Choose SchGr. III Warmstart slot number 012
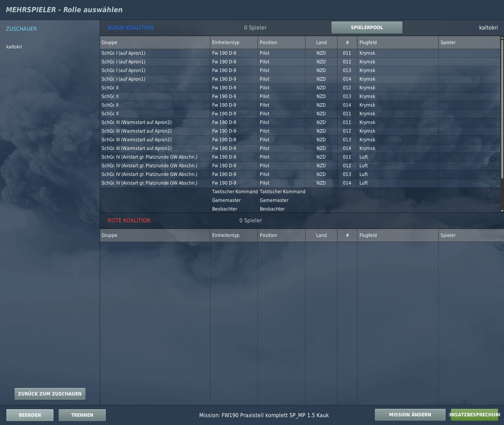The image size is (504, 425). [x=236, y=131]
